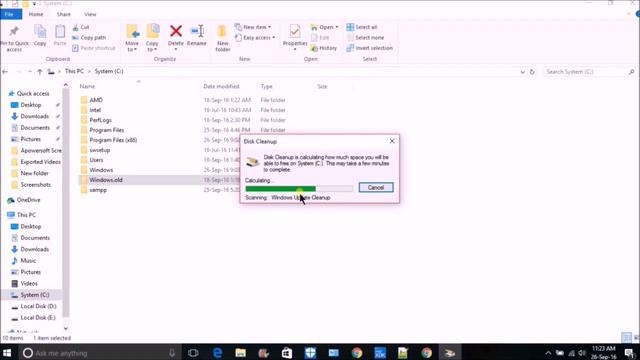This screenshot has height=360, width=640.
Task: Open the Move to menu
Action: (x=132, y=38)
